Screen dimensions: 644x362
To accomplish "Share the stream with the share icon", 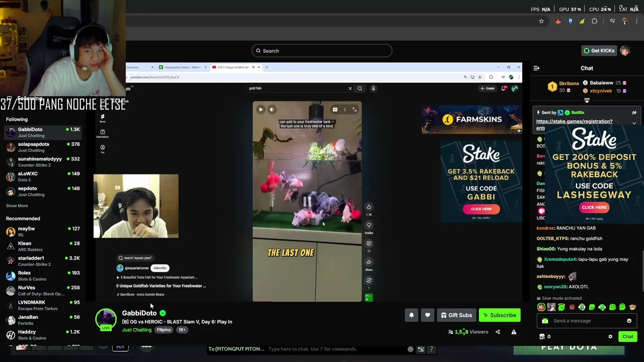I will 498,332.
